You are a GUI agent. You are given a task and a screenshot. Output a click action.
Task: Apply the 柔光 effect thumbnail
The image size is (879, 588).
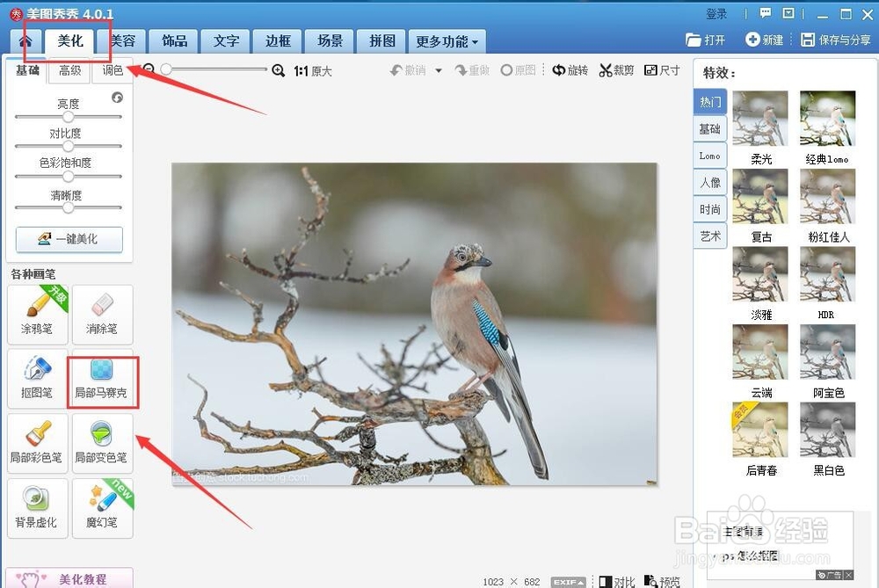[760, 119]
